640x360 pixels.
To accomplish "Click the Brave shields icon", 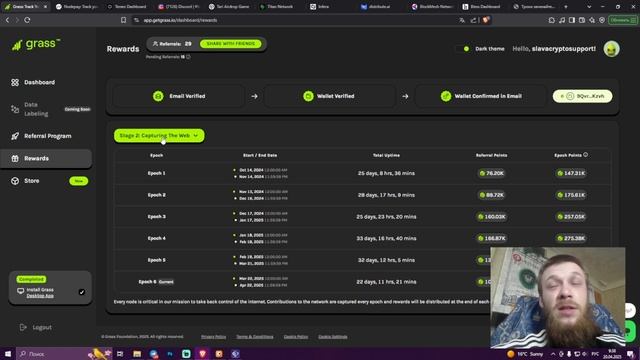I will (x=486, y=20).
